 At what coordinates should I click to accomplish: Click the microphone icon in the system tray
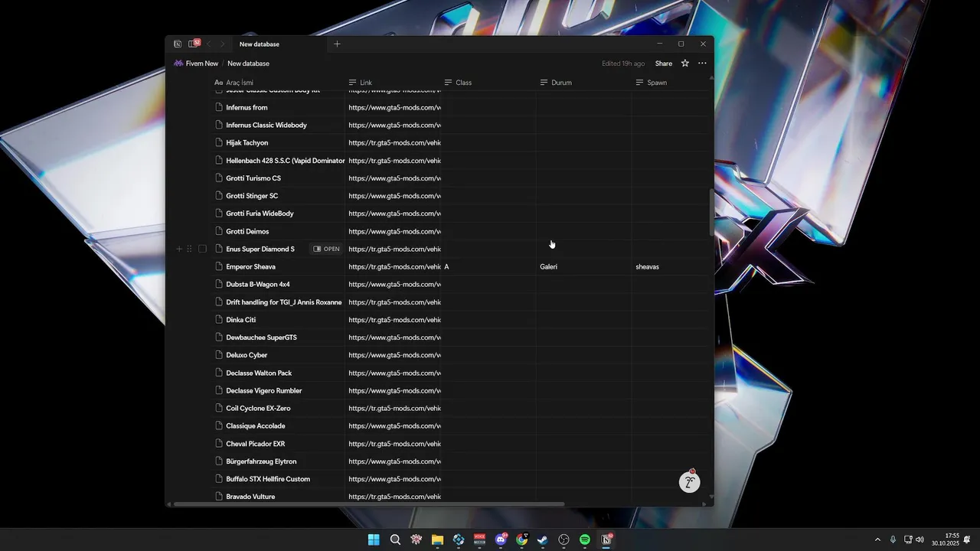click(x=893, y=540)
